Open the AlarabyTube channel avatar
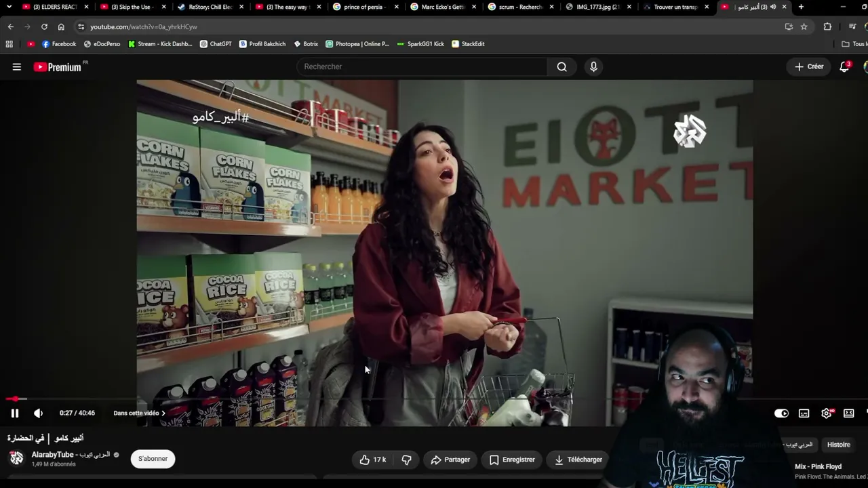The width and height of the screenshot is (868, 488). pos(16,459)
